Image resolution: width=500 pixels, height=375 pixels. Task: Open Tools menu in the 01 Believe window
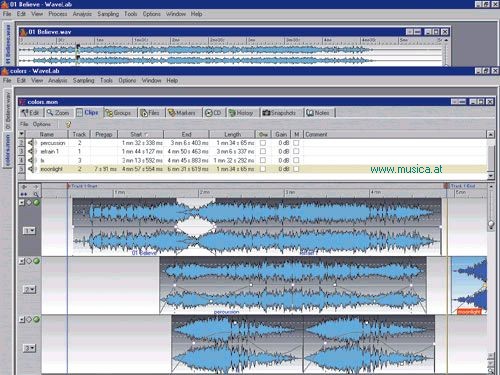[x=131, y=14]
